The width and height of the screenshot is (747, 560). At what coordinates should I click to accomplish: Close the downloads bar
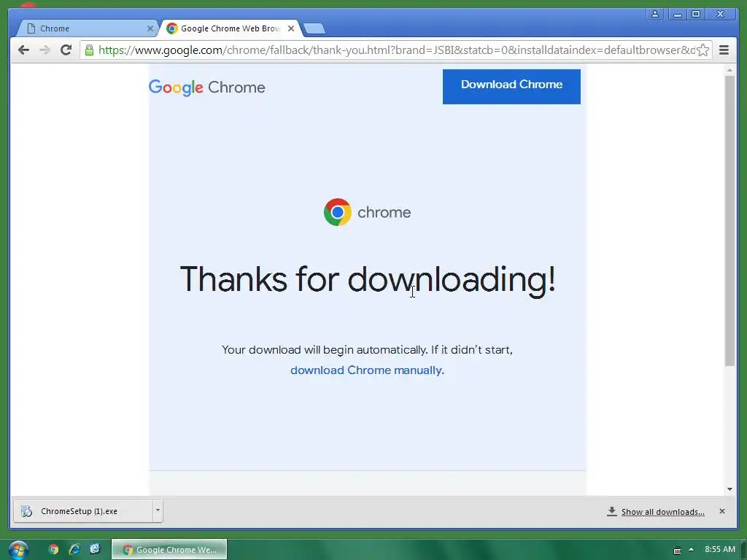(x=722, y=511)
